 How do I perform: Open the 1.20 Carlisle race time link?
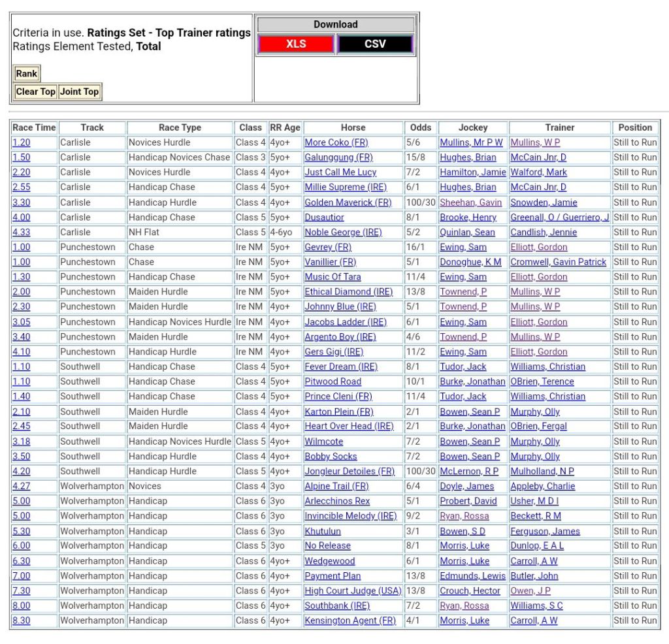21,142
